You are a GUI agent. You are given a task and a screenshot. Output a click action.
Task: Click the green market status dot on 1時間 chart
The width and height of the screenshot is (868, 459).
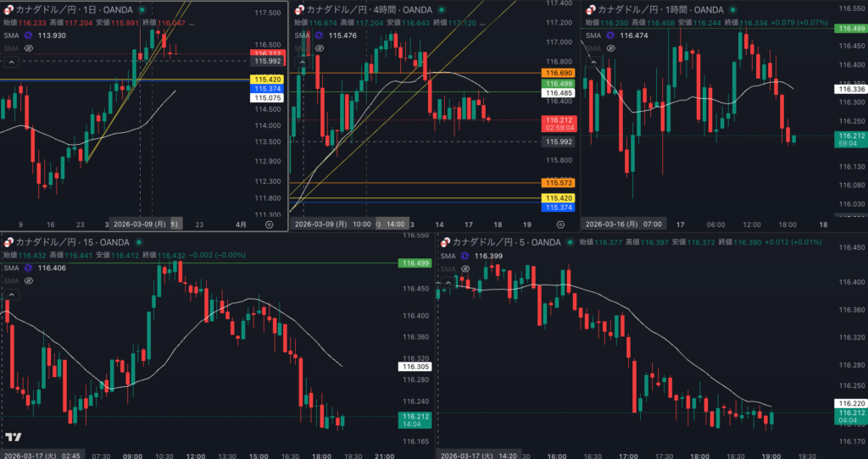pos(733,10)
